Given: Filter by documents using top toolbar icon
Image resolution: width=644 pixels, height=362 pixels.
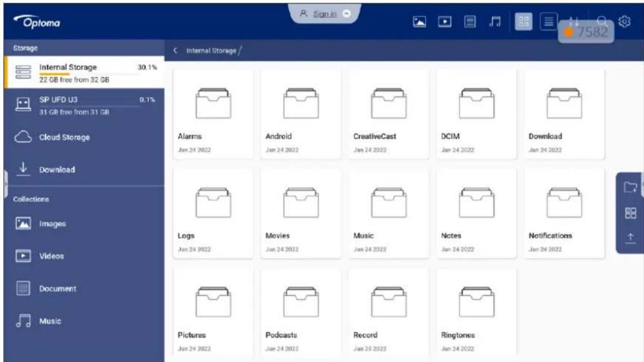Looking at the screenshot, I should tap(470, 21).
